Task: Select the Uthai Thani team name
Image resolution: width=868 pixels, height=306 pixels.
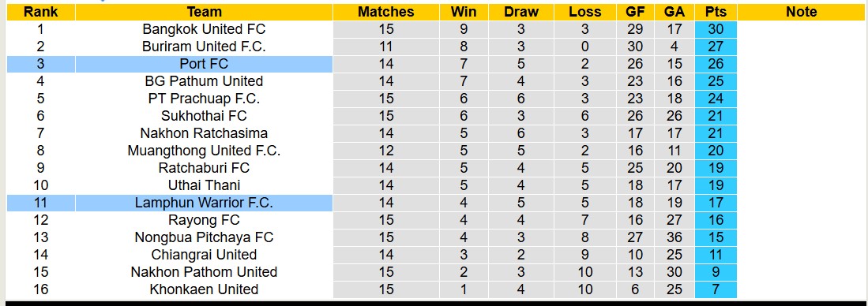Action: (204, 185)
